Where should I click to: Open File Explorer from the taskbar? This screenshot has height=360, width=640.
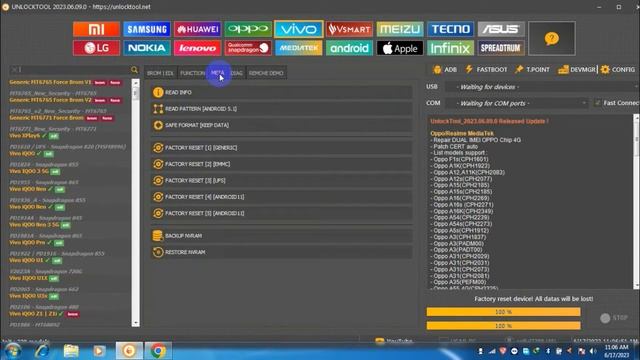click(x=71, y=351)
